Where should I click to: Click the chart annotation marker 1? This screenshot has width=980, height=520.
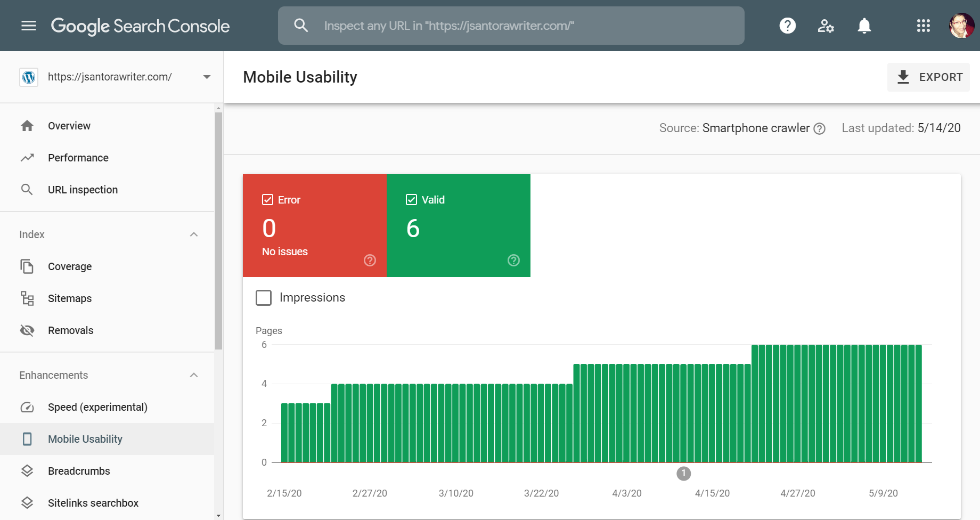pos(683,473)
